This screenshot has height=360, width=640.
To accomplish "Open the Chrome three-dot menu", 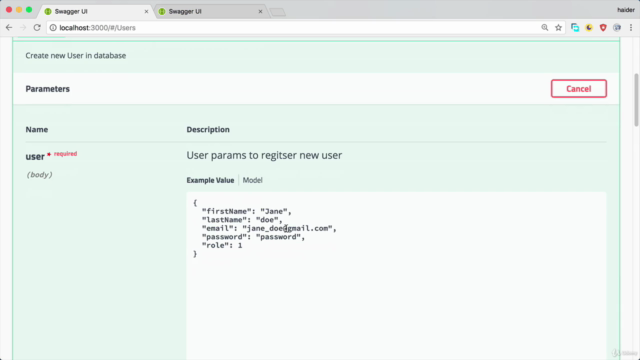I will [x=631, y=28].
